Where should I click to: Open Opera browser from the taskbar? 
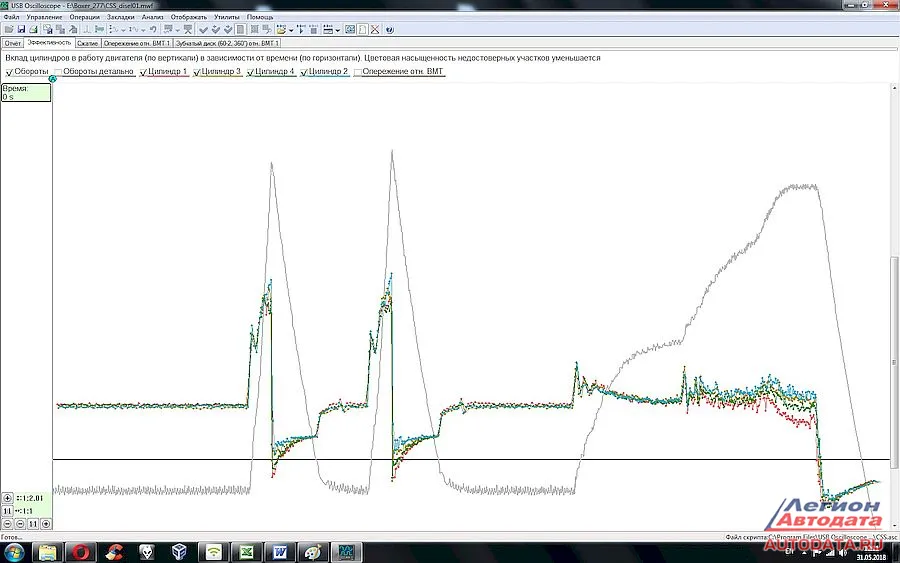82,552
